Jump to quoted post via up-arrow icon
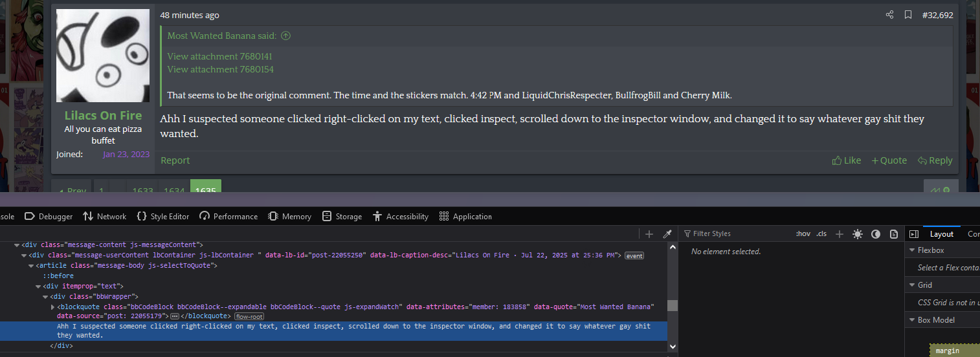Screen dimensions: 980x357 285,36
